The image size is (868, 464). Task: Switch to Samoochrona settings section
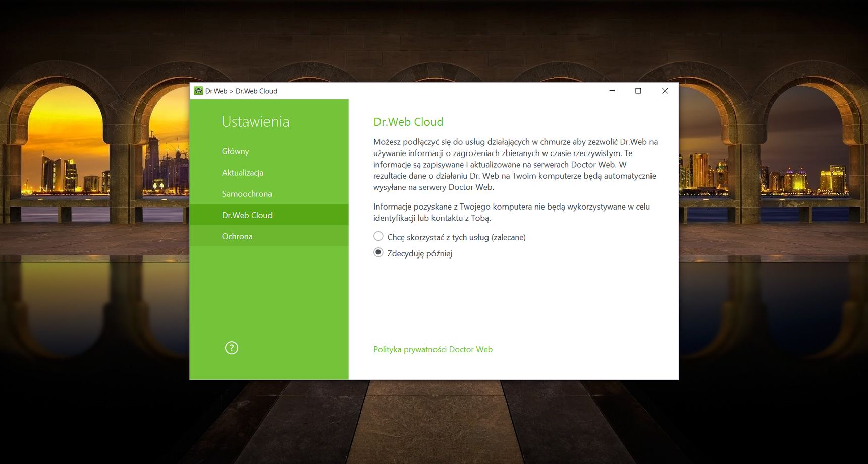[x=269, y=194]
